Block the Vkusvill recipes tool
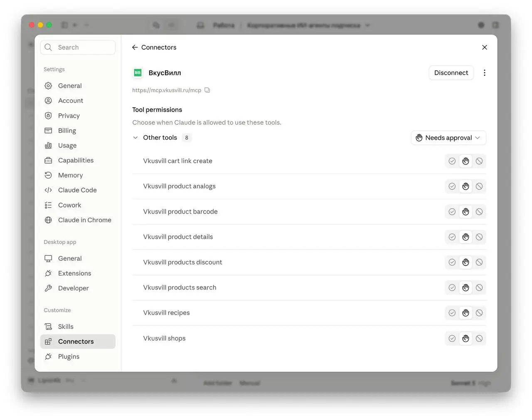The image size is (532, 420). pyautogui.click(x=479, y=313)
